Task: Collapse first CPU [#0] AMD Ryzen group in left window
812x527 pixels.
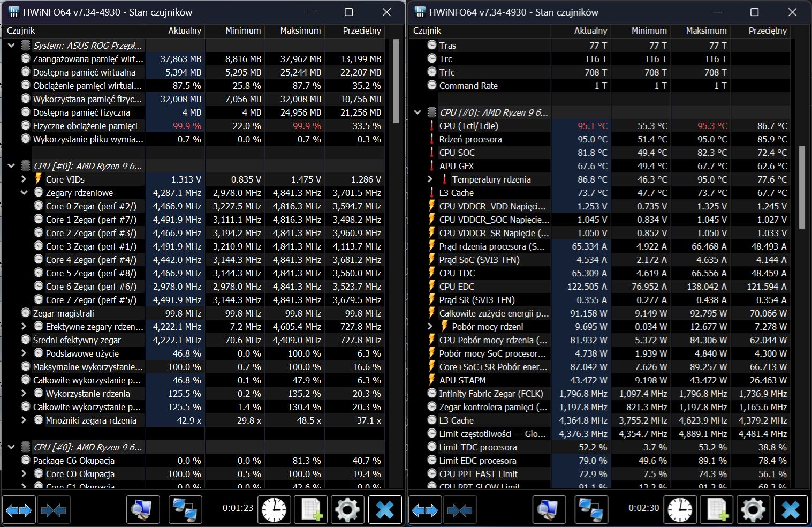Action: click(x=11, y=166)
